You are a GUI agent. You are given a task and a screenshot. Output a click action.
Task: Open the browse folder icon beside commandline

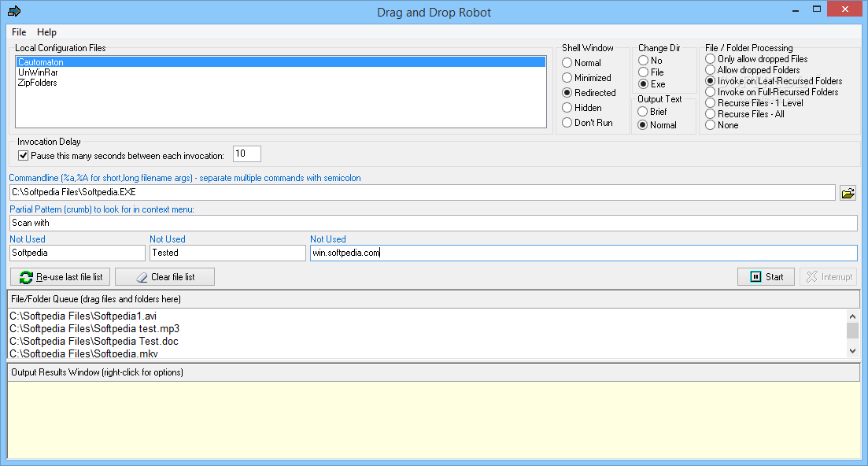(x=848, y=193)
